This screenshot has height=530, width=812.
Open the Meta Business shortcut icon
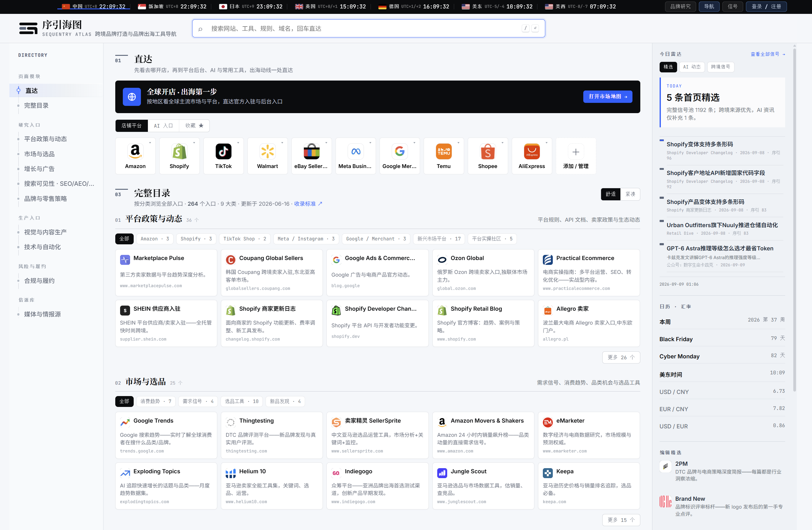pyautogui.click(x=355, y=151)
